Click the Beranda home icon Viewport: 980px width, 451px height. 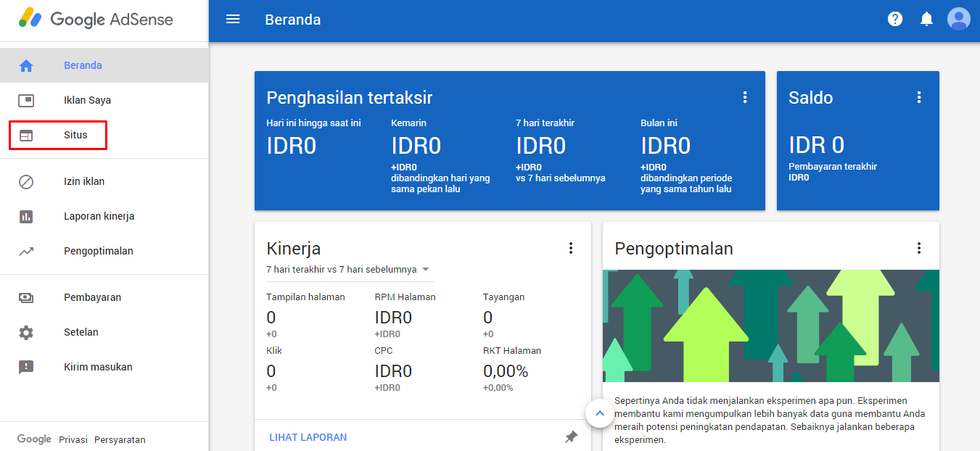click(x=26, y=66)
